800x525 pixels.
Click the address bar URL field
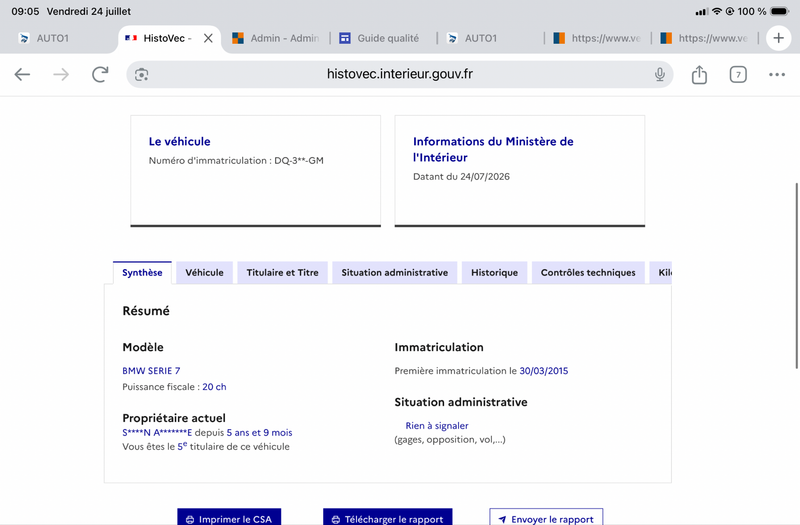399,74
